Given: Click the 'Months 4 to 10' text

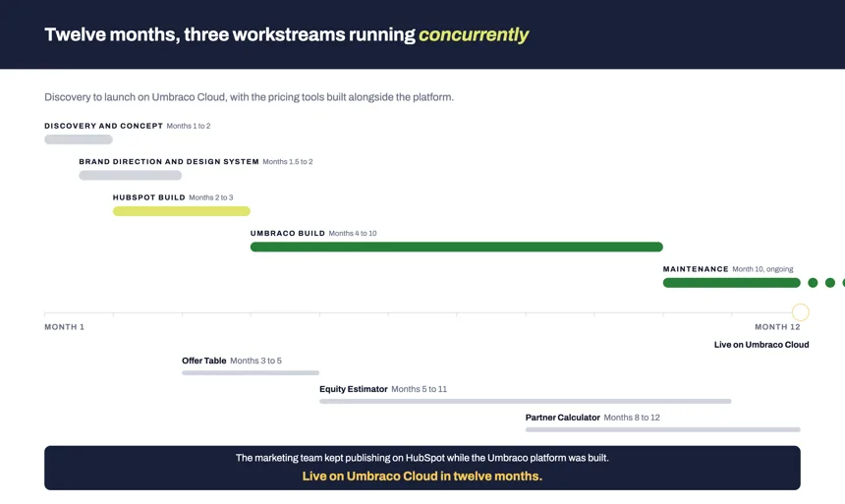Looking at the screenshot, I should 353,234.
